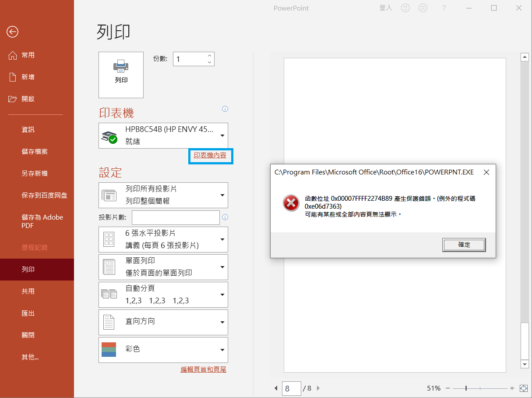Viewport: 532px width, 398px height.
Task: Select the highlighted 列印 sidebar item
Action: click(x=37, y=269)
